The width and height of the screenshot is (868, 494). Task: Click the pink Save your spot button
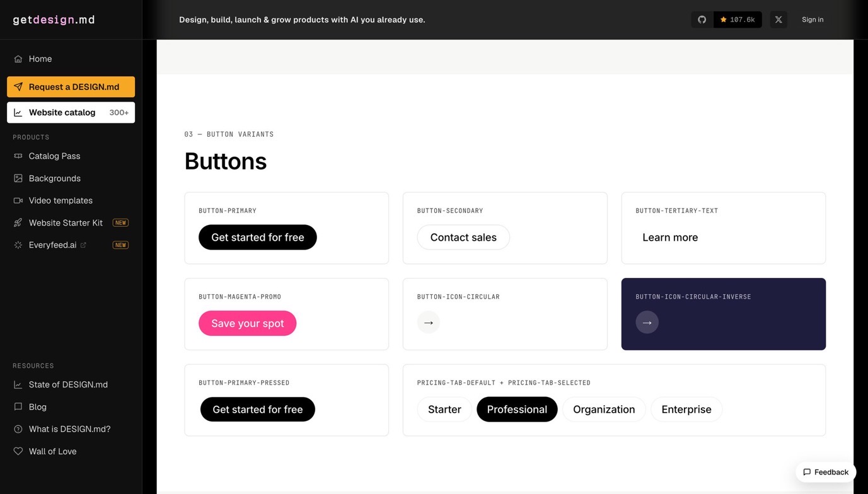coord(247,323)
